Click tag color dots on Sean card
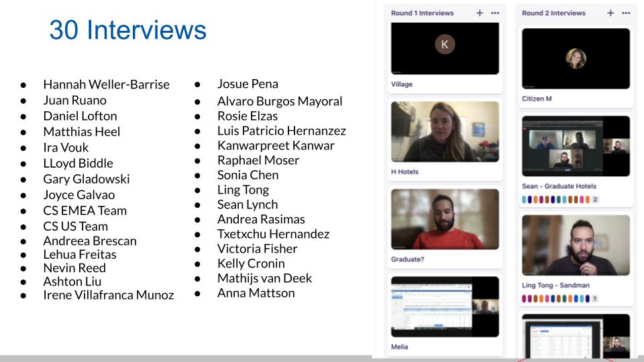The height and width of the screenshot is (362, 644). [555, 199]
